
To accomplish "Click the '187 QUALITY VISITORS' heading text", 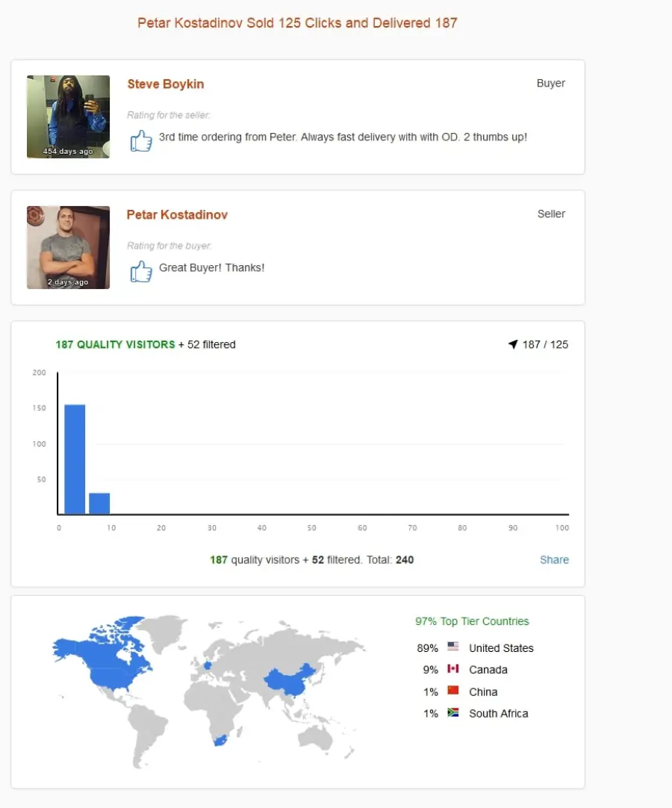I will [116, 344].
